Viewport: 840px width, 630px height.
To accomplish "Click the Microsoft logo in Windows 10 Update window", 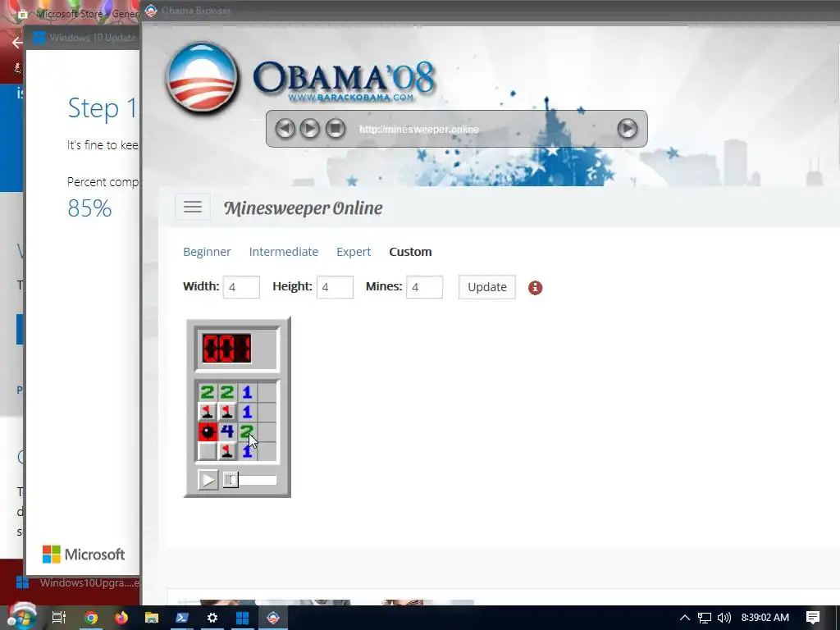I will coord(84,554).
